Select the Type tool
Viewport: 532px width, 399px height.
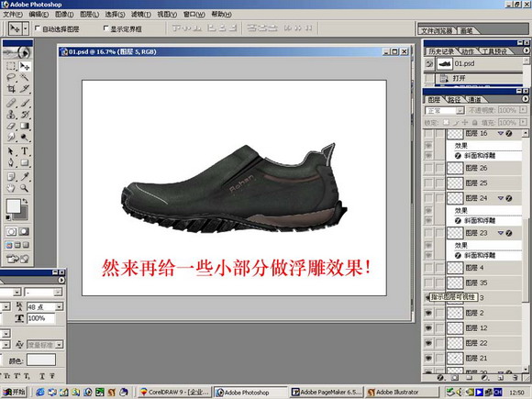pos(25,151)
